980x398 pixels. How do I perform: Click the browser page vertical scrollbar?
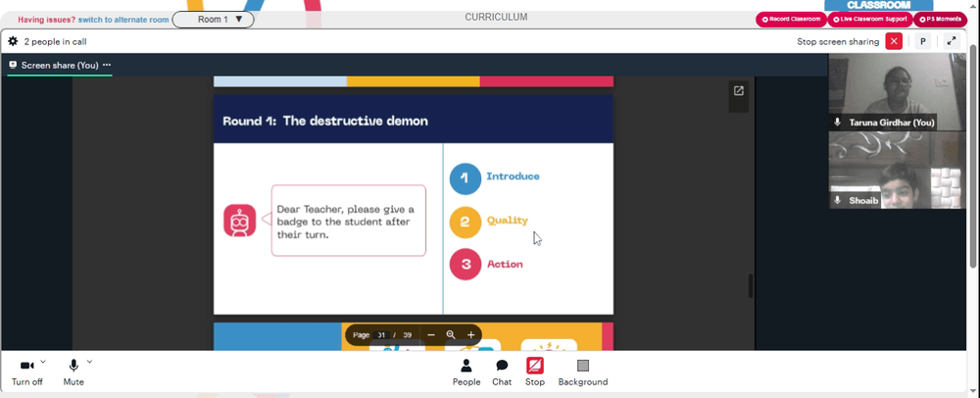(974, 156)
